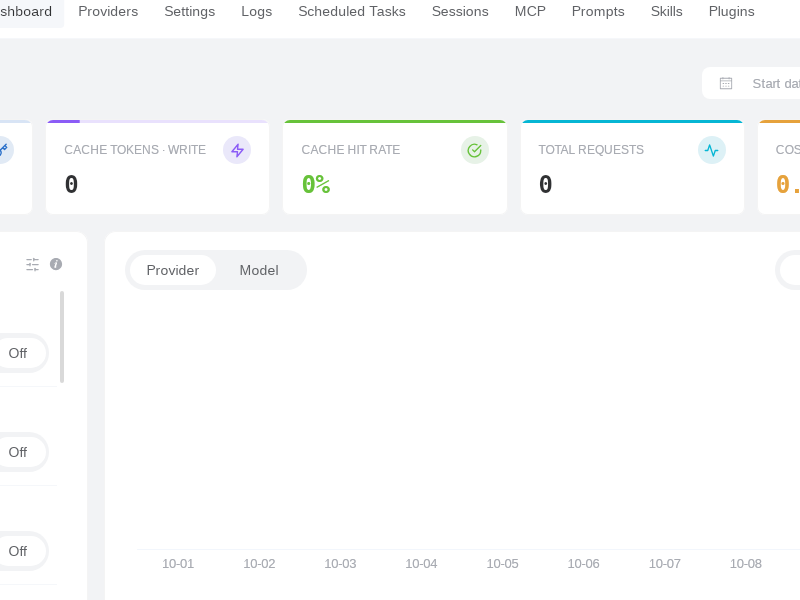The width and height of the screenshot is (800, 600).
Task: Click the Total Requests value 0
Action: [x=545, y=184]
